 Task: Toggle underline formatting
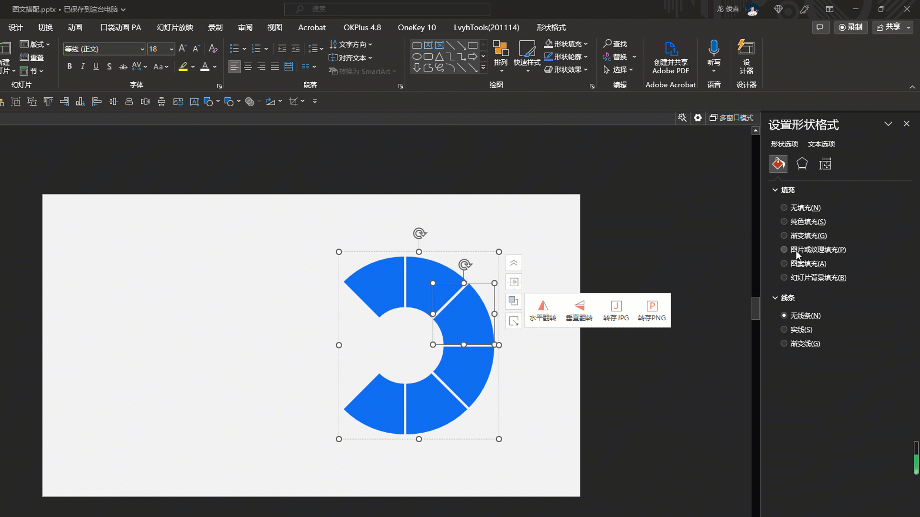click(x=96, y=66)
